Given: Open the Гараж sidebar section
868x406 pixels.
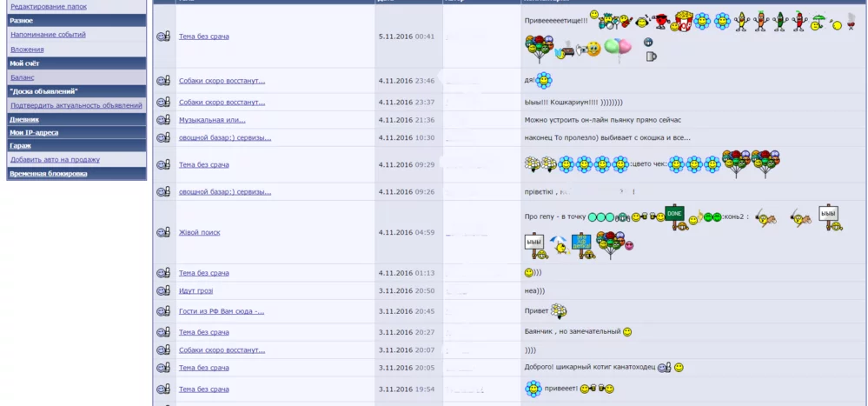Looking at the screenshot, I should [x=21, y=146].
